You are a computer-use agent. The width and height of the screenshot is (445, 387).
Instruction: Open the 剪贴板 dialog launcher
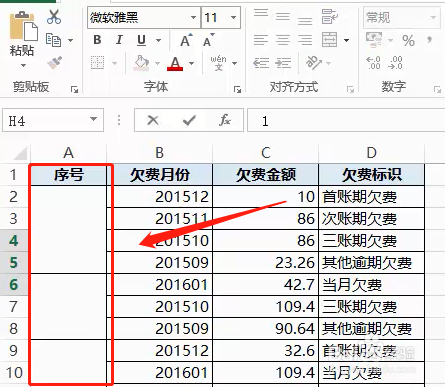tap(74, 89)
